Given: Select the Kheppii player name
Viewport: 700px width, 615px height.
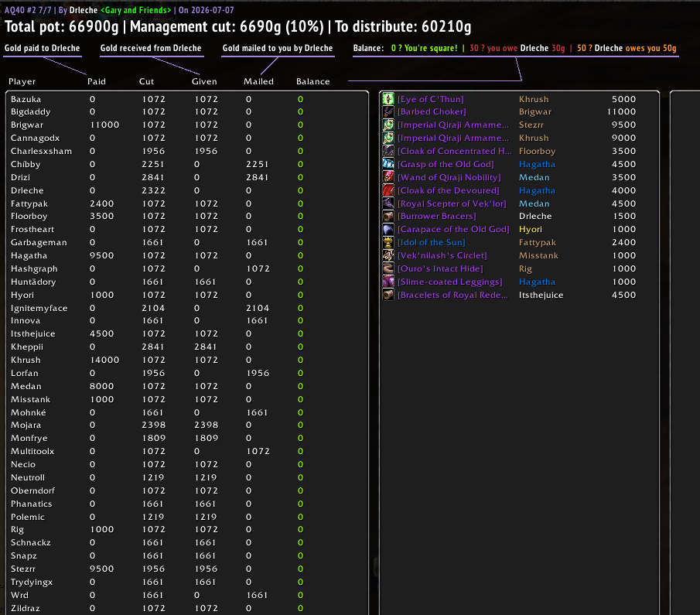Looking at the screenshot, I should pos(27,347).
